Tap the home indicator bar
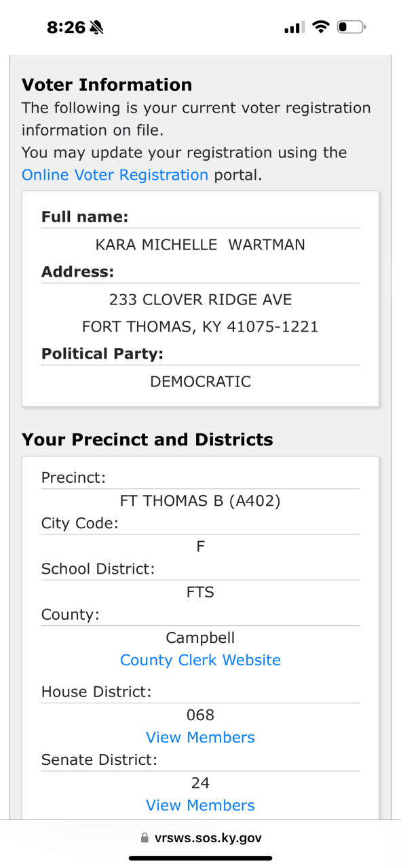Viewport: 401px width, 868px height. (200, 858)
